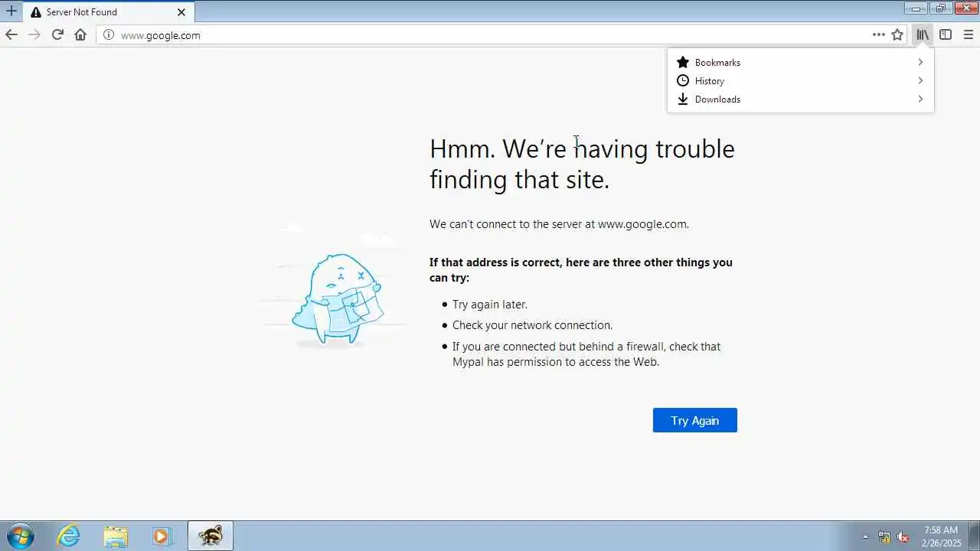Click 'We can't connect to the server' text
Viewport: 980px width, 551px height.
coord(559,224)
